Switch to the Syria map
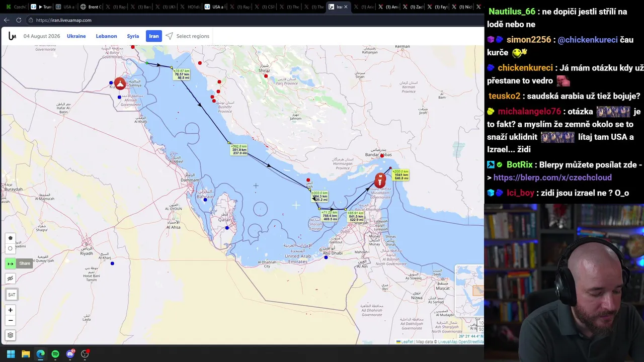 pos(133,36)
